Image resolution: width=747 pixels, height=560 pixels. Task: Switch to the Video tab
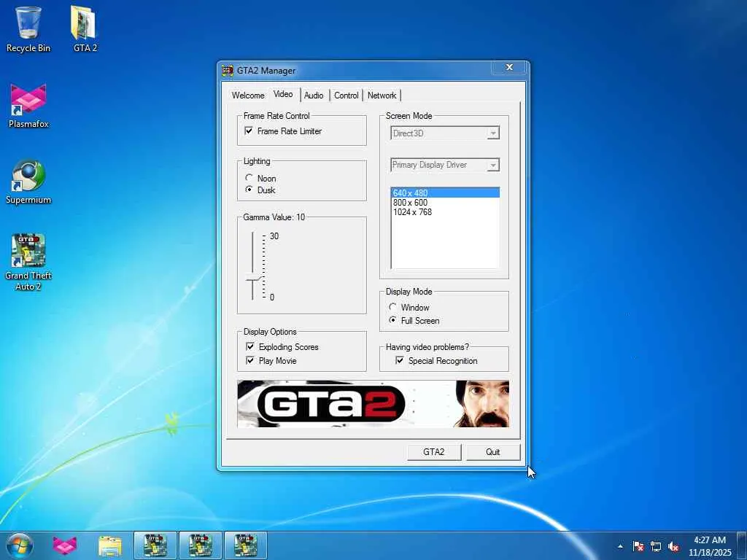pyautogui.click(x=283, y=94)
